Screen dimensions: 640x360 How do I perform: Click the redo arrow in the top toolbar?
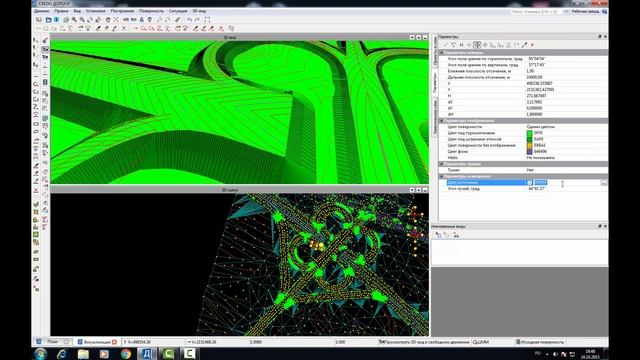pyautogui.click(x=197, y=20)
